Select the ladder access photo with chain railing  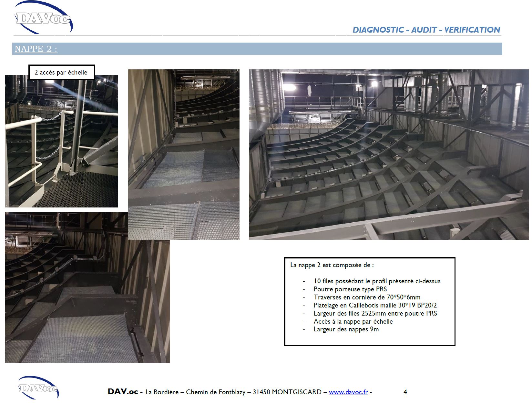61,141
